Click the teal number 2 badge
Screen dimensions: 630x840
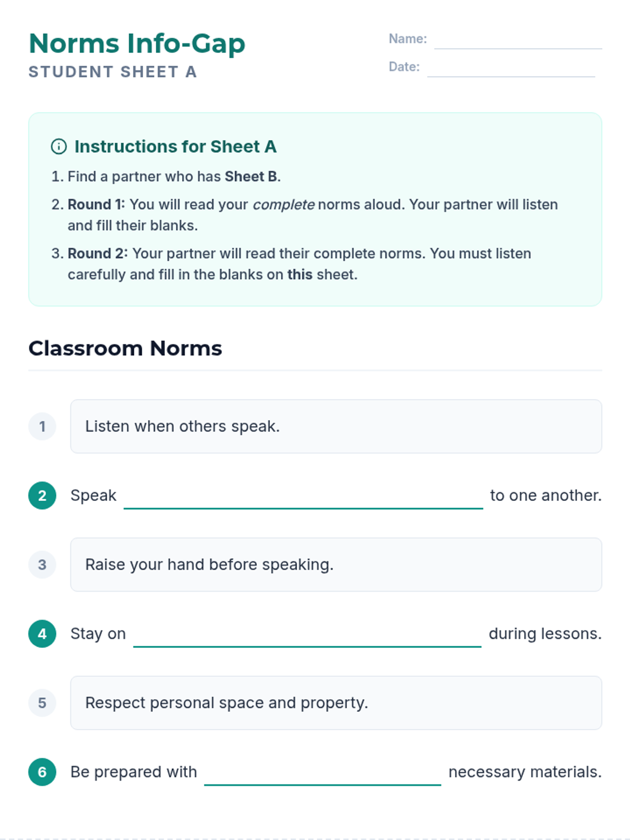[43, 496]
